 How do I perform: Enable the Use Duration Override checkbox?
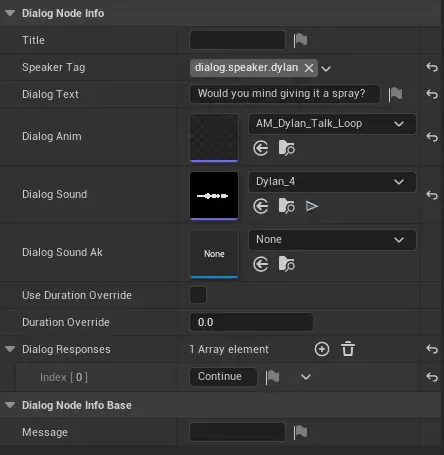point(198,295)
